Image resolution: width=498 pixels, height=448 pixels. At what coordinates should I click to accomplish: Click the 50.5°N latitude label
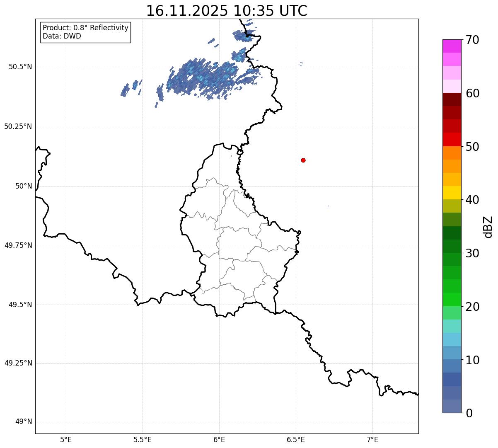pyautogui.click(x=20, y=67)
